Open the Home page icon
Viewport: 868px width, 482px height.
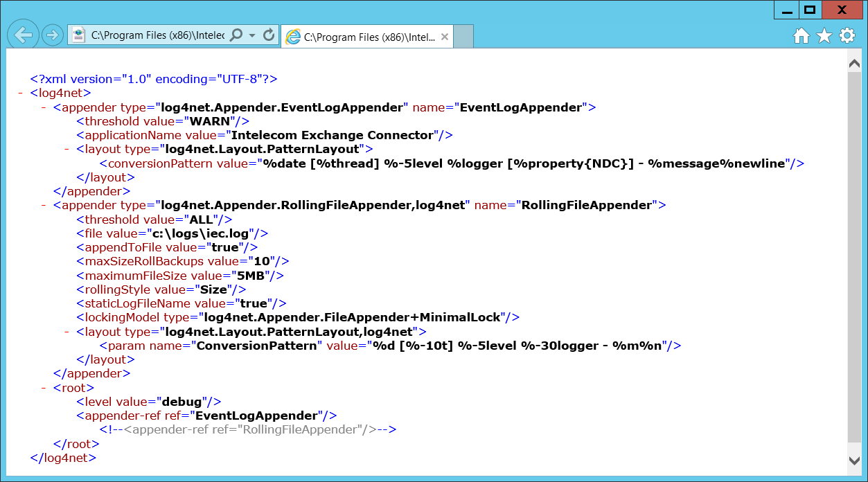pos(801,36)
